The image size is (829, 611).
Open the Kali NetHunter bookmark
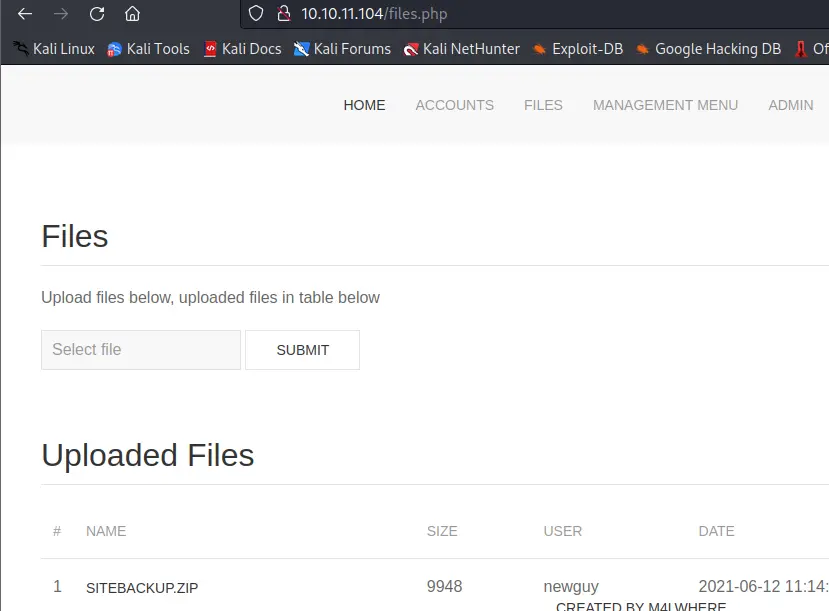click(x=462, y=49)
